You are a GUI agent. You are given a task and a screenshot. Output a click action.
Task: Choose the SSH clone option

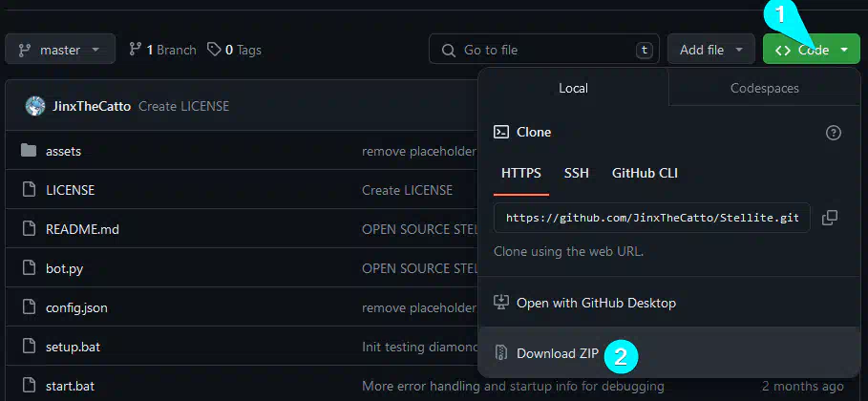click(x=577, y=173)
